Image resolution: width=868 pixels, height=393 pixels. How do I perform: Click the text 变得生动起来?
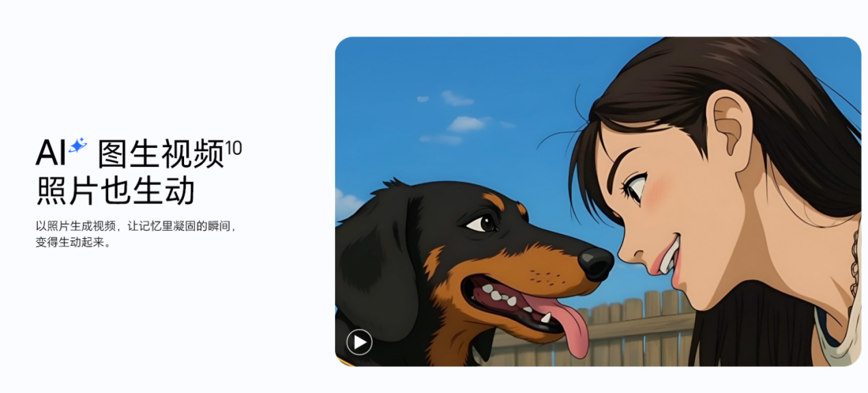point(73,242)
